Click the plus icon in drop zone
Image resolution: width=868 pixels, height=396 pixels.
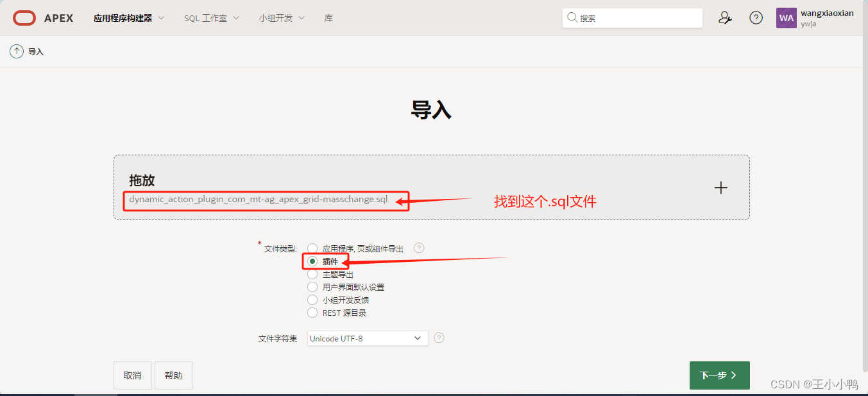click(721, 187)
